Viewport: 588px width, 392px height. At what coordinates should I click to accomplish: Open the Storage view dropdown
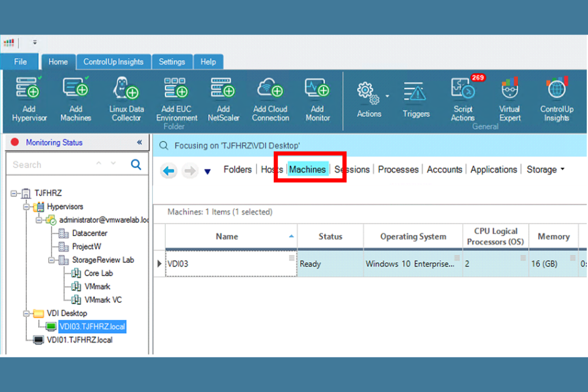click(x=562, y=169)
